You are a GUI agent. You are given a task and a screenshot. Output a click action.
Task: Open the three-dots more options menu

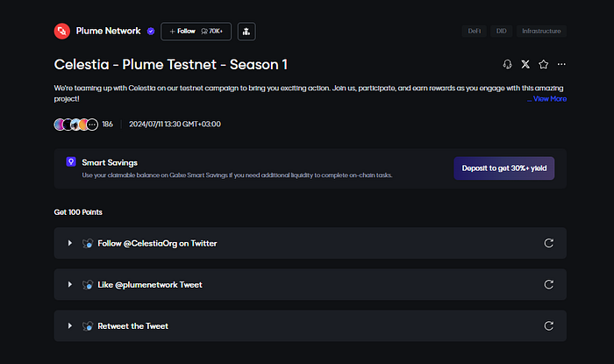click(x=561, y=64)
